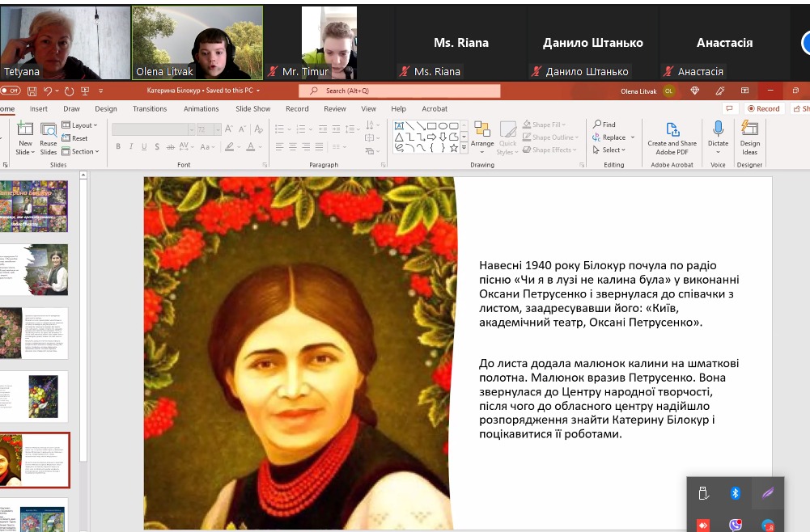Open the Slide Show tab
Screen dimensions: 810x532
pyautogui.click(x=253, y=109)
